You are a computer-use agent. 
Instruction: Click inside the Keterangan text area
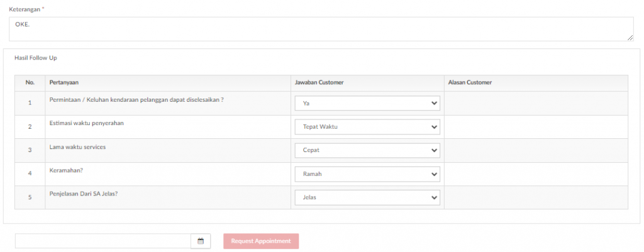pyautogui.click(x=321, y=29)
